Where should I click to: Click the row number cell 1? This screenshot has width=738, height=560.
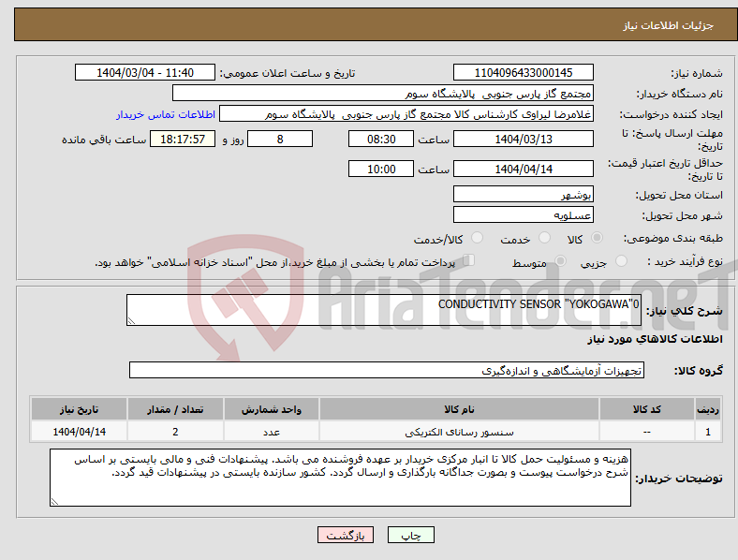click(x=708, y=432)
